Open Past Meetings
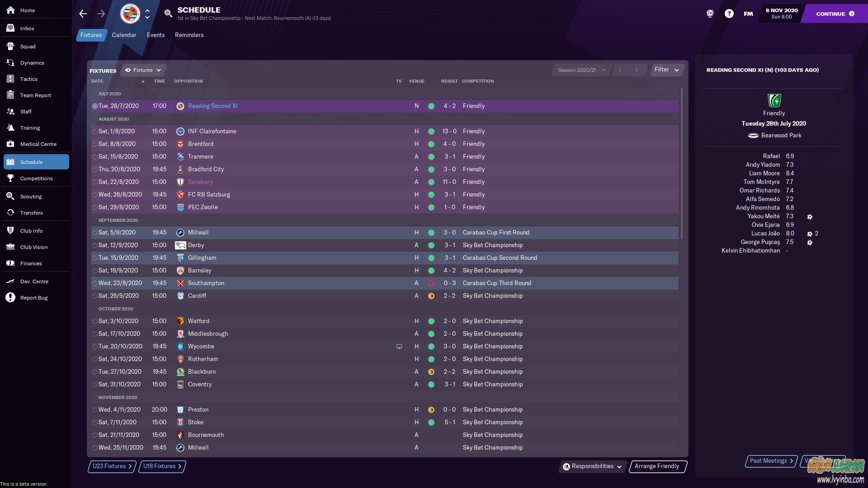Image resolution: width=868 pixels, height=488 pixels. click(771, 461)
